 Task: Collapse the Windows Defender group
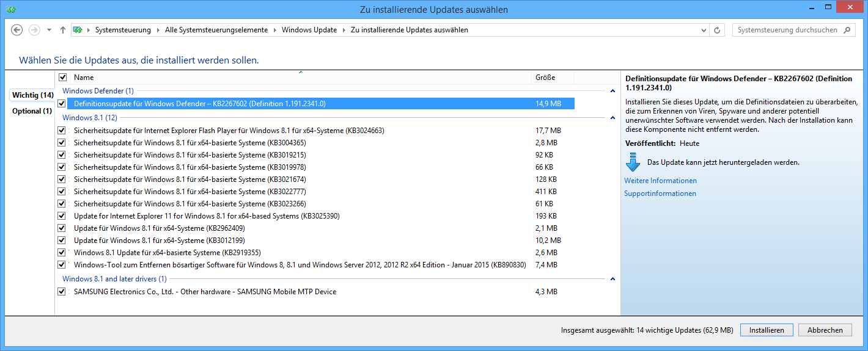point(612,92)
